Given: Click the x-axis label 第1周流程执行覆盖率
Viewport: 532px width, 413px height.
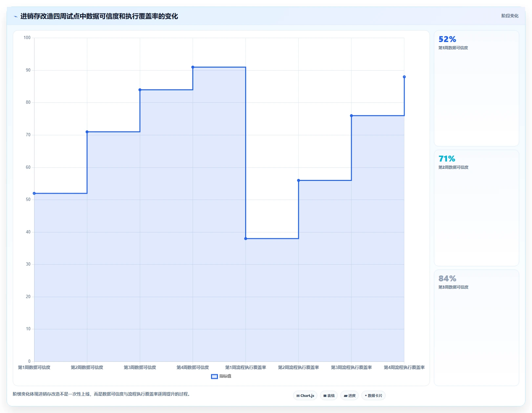Looking at the screenshot, I should [x=245, y=367].
